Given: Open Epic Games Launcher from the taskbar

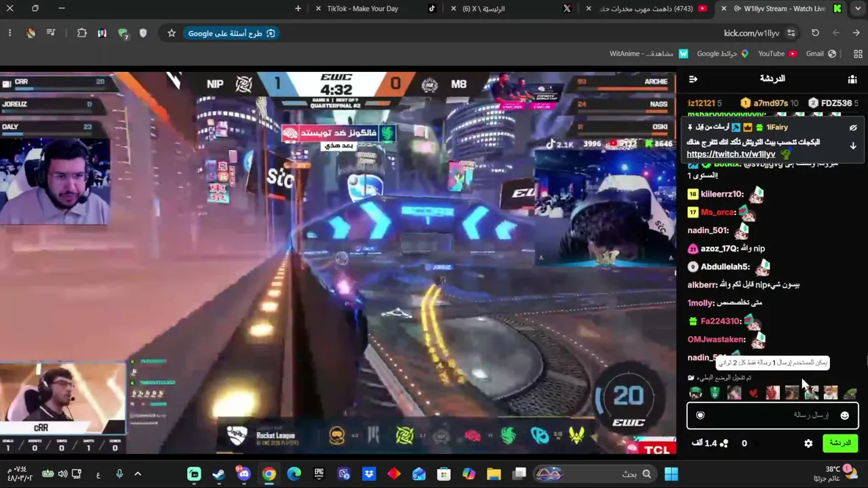Looking at the screenshot, I should pyautogui.click(x=319, y=474).
